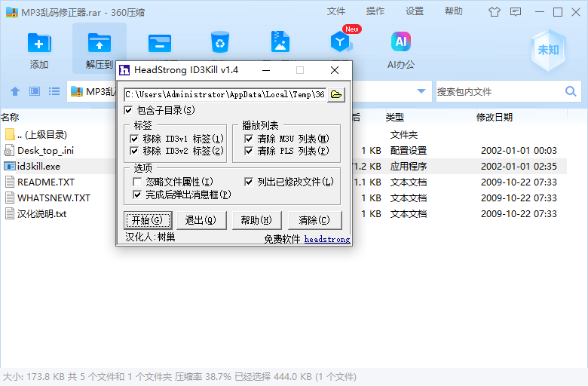Click the one-click extract toolbar icon
The image size is (588, 386).
click(x=160, y=43)
